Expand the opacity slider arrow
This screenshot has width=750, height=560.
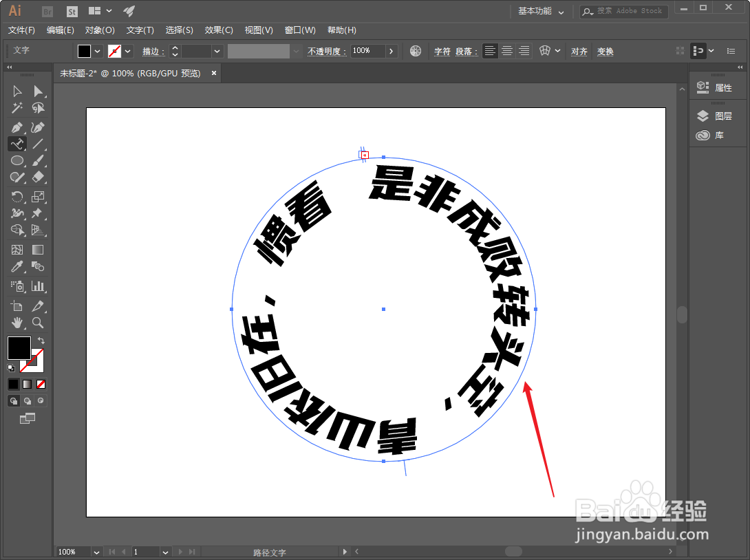(392, 51)
